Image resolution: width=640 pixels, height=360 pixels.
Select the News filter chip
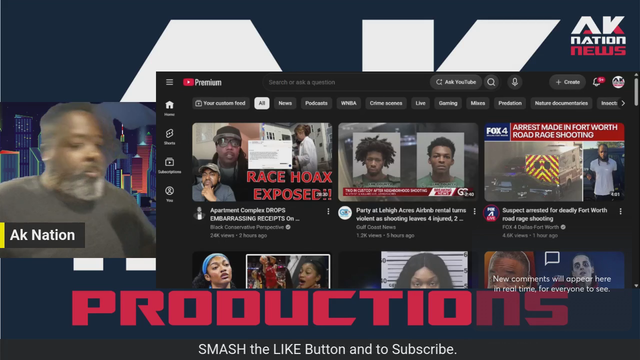click(x=285, y=103)
